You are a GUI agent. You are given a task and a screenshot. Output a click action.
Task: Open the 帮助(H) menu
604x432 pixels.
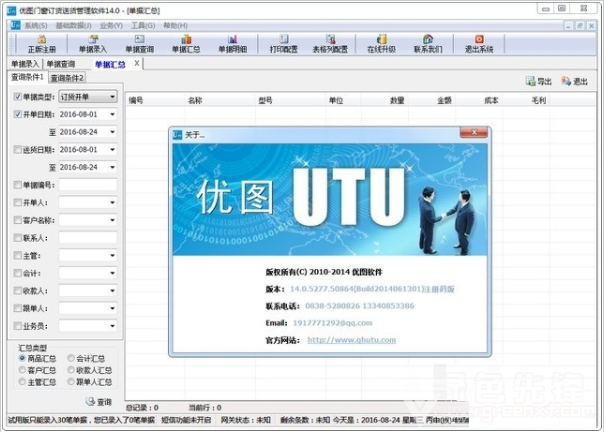point(175,25)
